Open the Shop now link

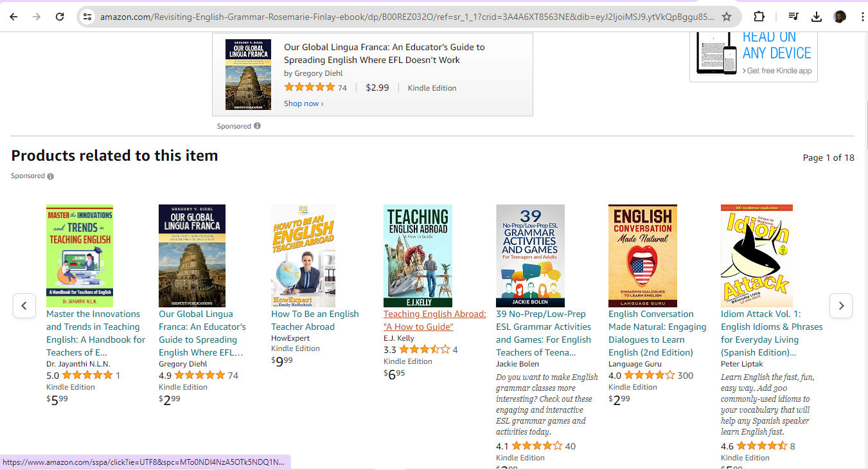tap(301, 103)
